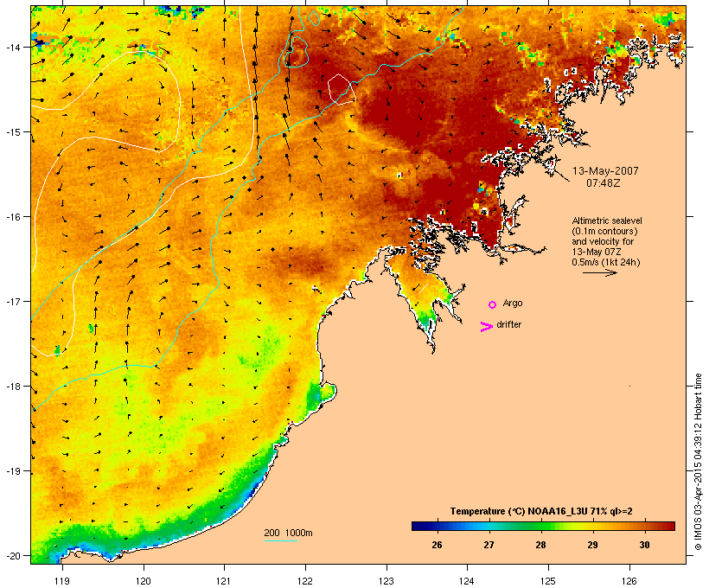This screenshot has height=588, width=709.
Task: Click the 'drifter' legend label
Action: tap(508, 324)
